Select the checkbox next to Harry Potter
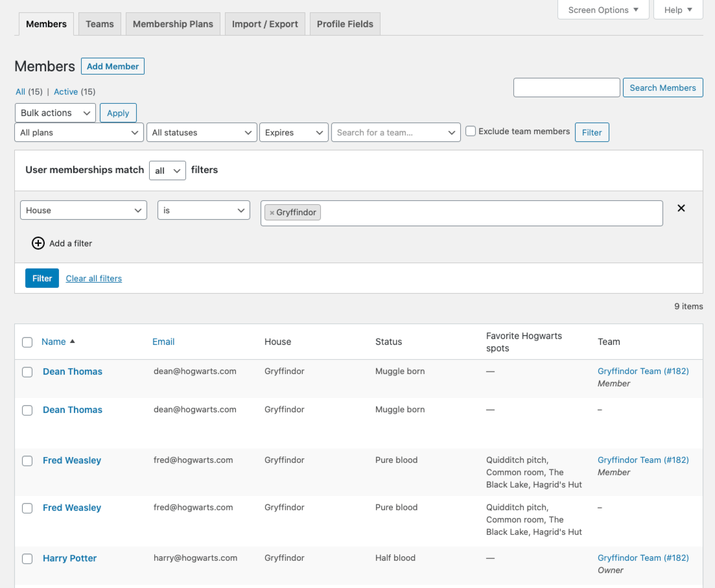 [x=27, y=559]
